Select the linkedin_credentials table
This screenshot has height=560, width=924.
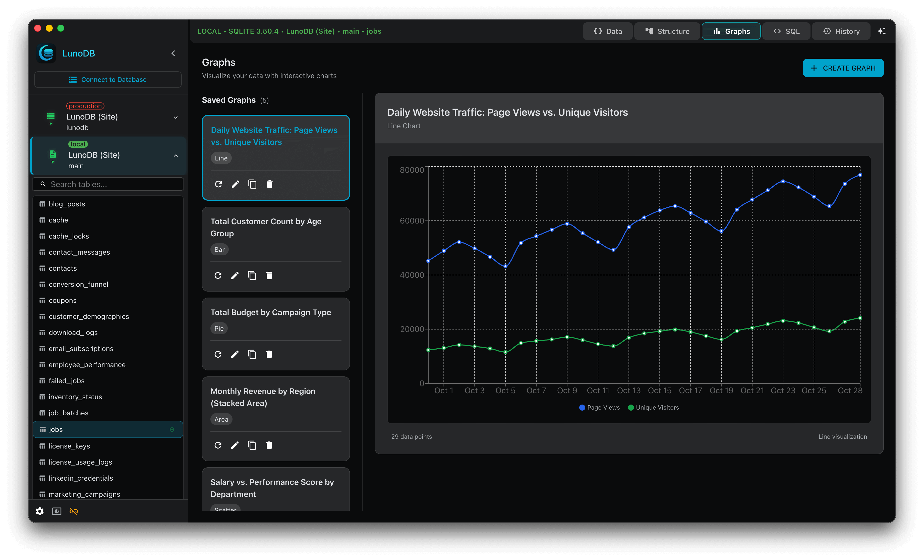tap(108, 478)
